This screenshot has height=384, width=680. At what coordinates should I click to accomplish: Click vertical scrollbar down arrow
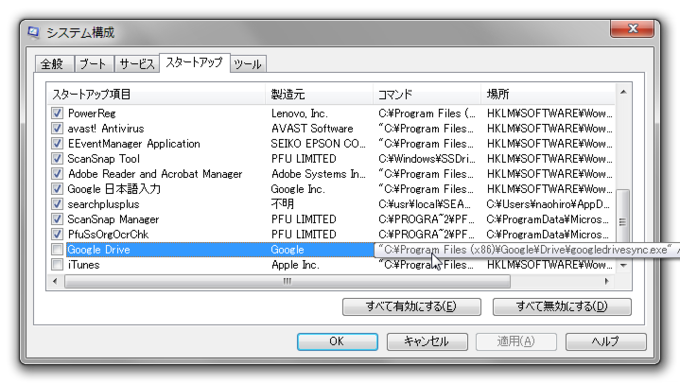pos(623,265)
